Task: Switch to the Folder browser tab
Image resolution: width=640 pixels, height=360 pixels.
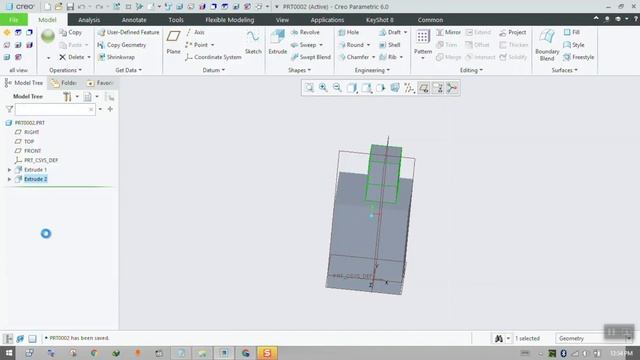Action: (x=64, y=83)
